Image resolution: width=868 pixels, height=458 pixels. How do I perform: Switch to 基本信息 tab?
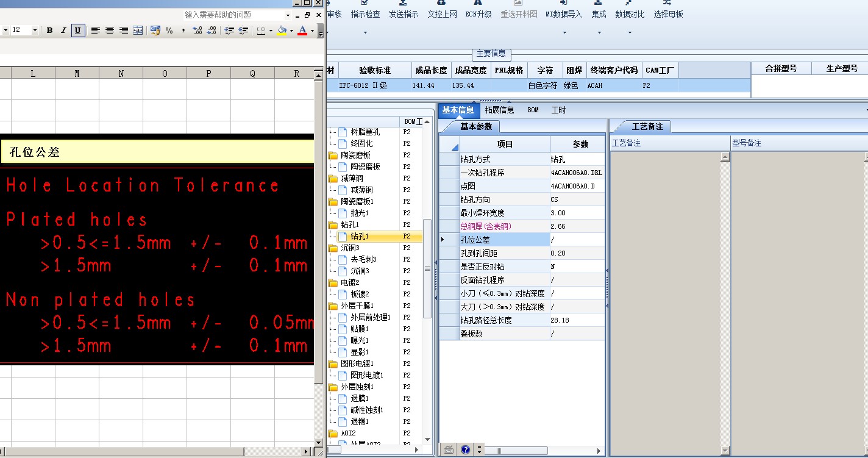pos(458,110)
